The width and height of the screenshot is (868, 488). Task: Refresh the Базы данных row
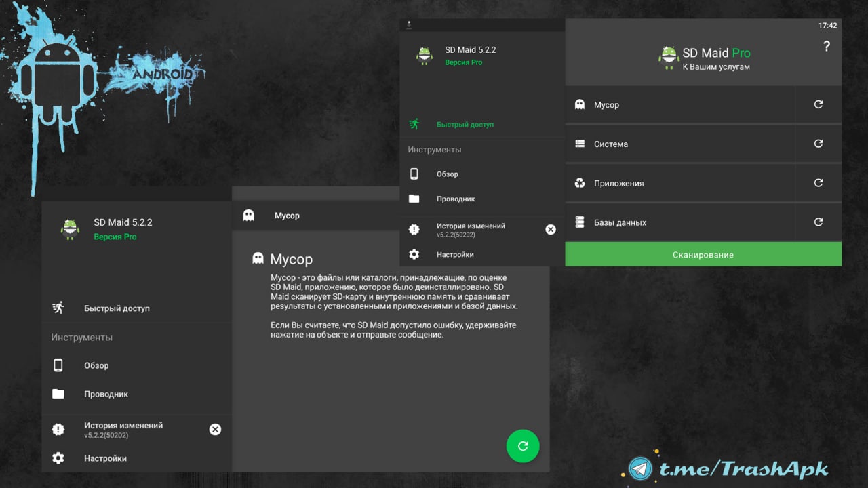(818, 222)
